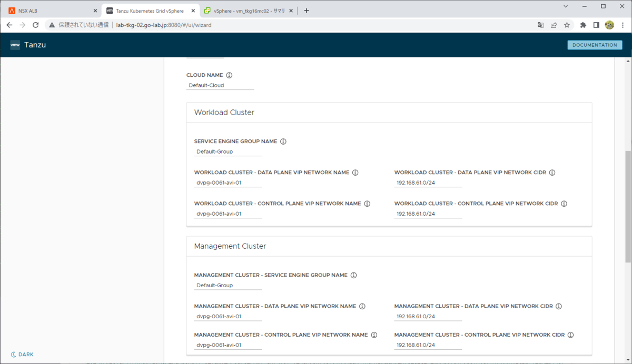The height and width of the screenshot is (364, 632).
Task: Click the info icon next to CLOUD NAME
Action: [x=229, y=75]
